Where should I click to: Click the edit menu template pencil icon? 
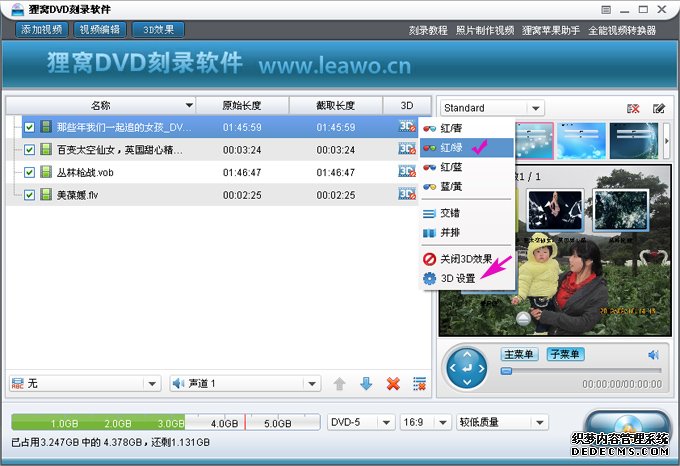tap(659, 108)
